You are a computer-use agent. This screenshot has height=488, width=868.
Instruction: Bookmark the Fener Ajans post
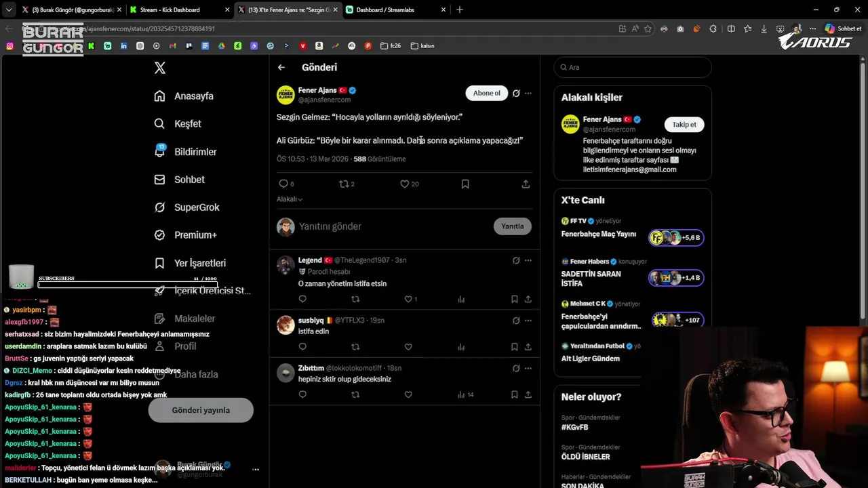[x=465, y=184]
